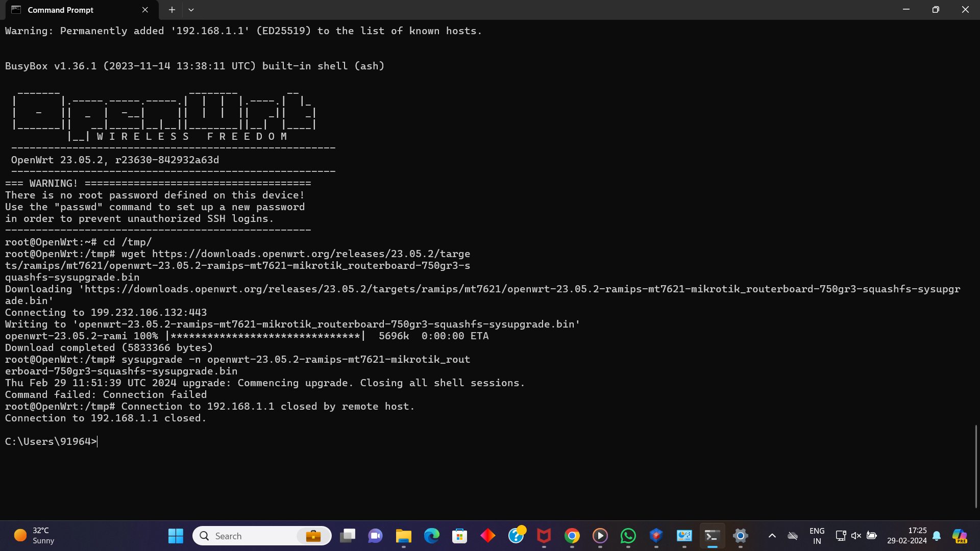This screenshot has height=551, width=980.
Task: Open WhatsApp from taskbar
Action: [x=628, y=536]
